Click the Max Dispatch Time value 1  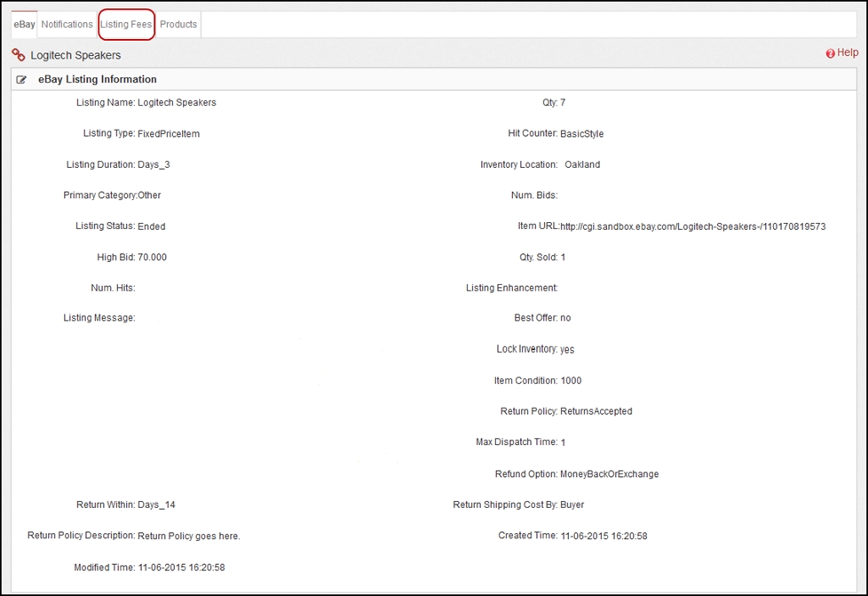(x=563, y=442)
